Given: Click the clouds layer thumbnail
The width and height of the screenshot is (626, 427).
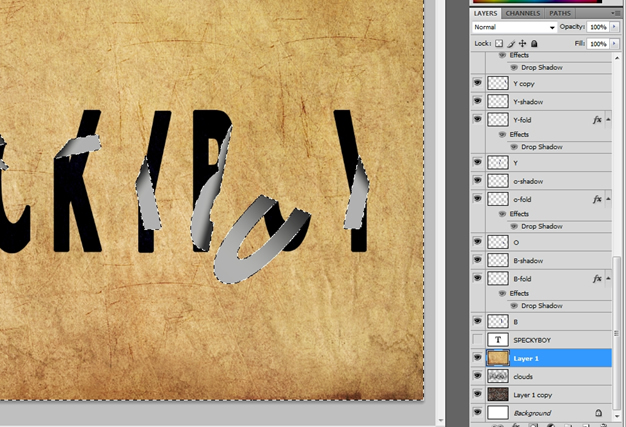Looking at the screenshot, I should pyautogui.click(x=498, y=376).
